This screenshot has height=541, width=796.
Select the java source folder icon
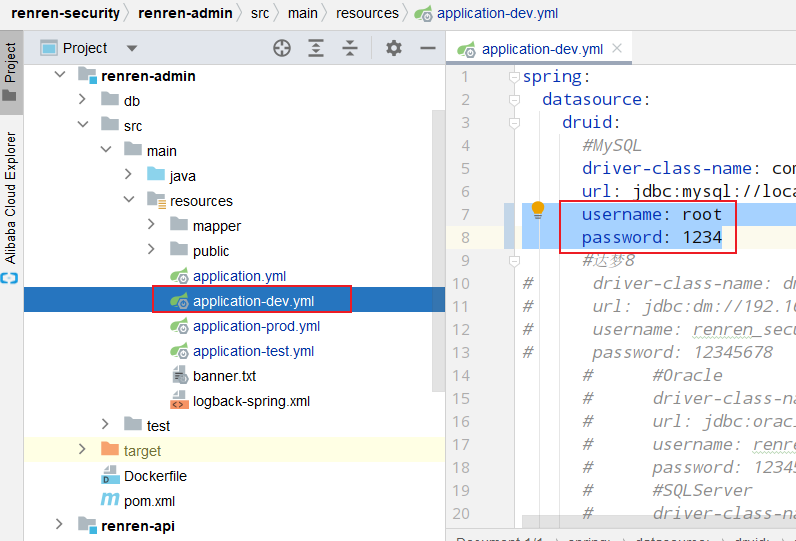(156, 174)
